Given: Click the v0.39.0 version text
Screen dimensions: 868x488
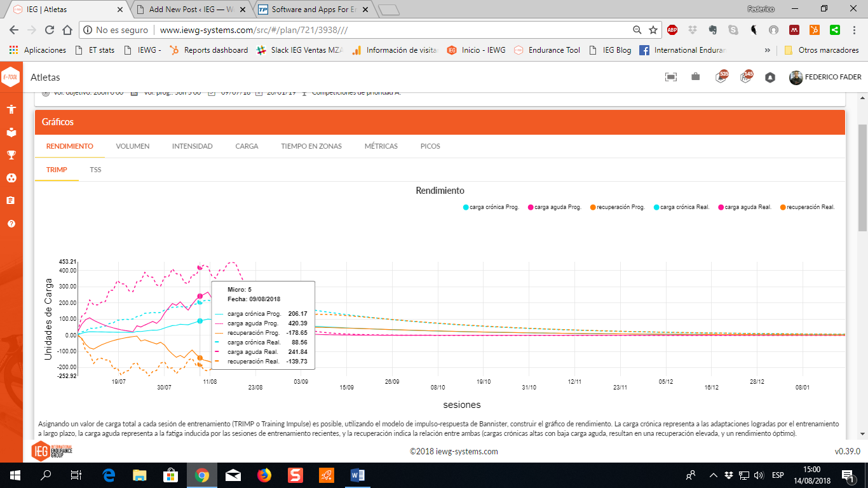Looking at the screenshot, I should click(847, 452).
